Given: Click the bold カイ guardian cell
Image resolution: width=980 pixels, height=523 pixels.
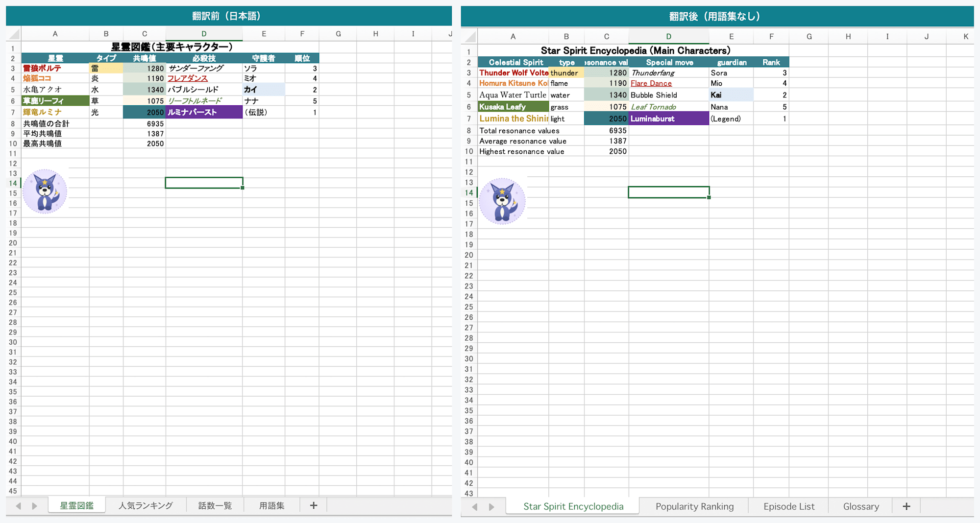Looking at the screenshot, I should [x=264, y=89].
